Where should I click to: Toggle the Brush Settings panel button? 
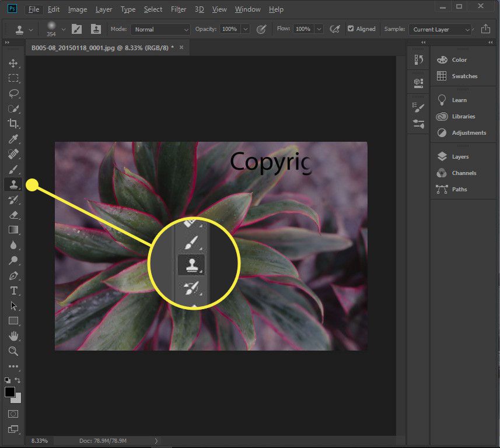click(76, 29)
